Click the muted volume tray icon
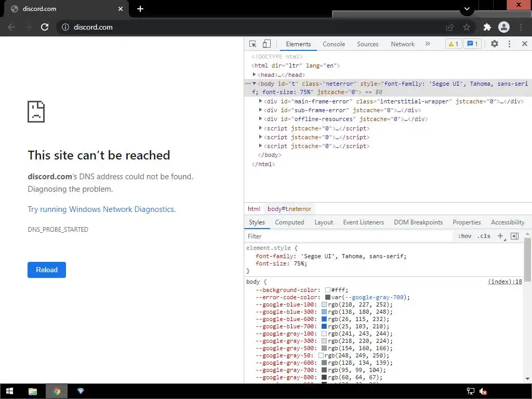 [483, 391]
